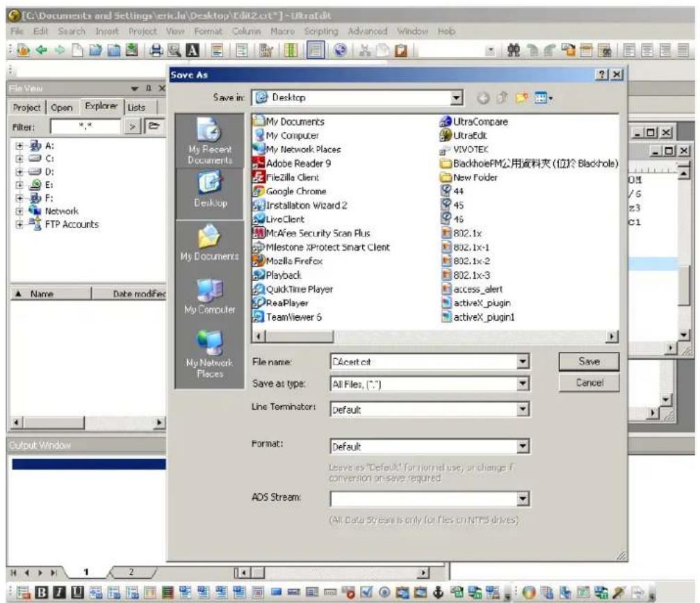Open the Line Terminator dropdown
The width and height of the screenshot is (700, 603).
522,409
